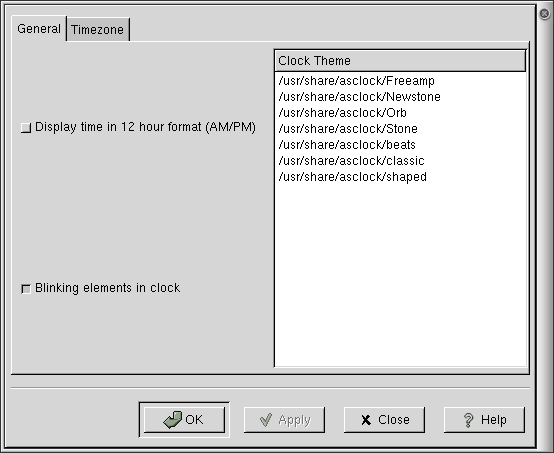Click the round close icon at top right
This screenshot has width=554, height=453.
[x=544, y=14]
